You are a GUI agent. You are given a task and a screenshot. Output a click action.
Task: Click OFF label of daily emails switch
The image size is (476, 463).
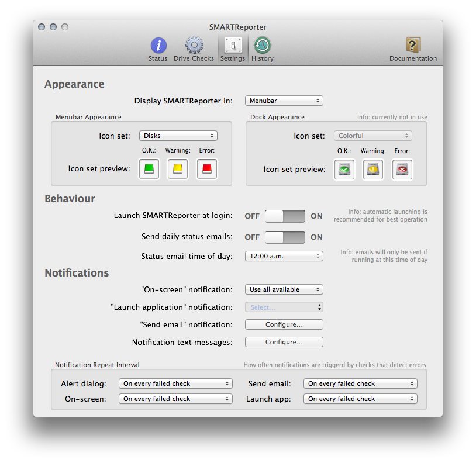(252, 237)
